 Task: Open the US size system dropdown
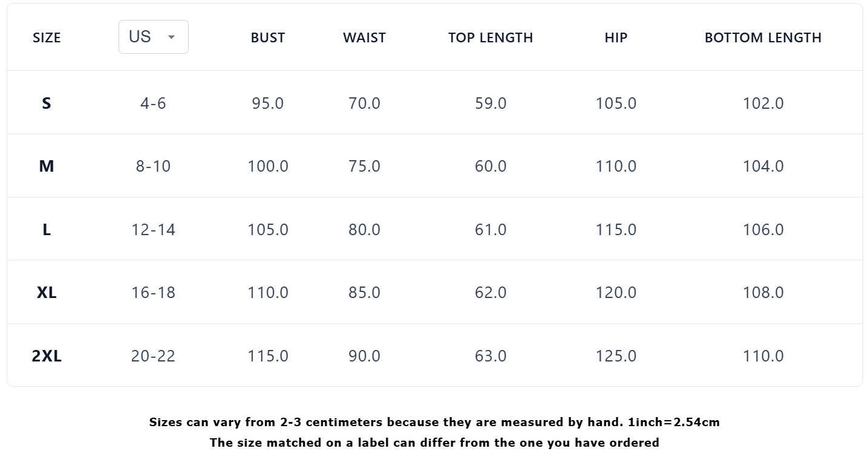click(153, 37)
